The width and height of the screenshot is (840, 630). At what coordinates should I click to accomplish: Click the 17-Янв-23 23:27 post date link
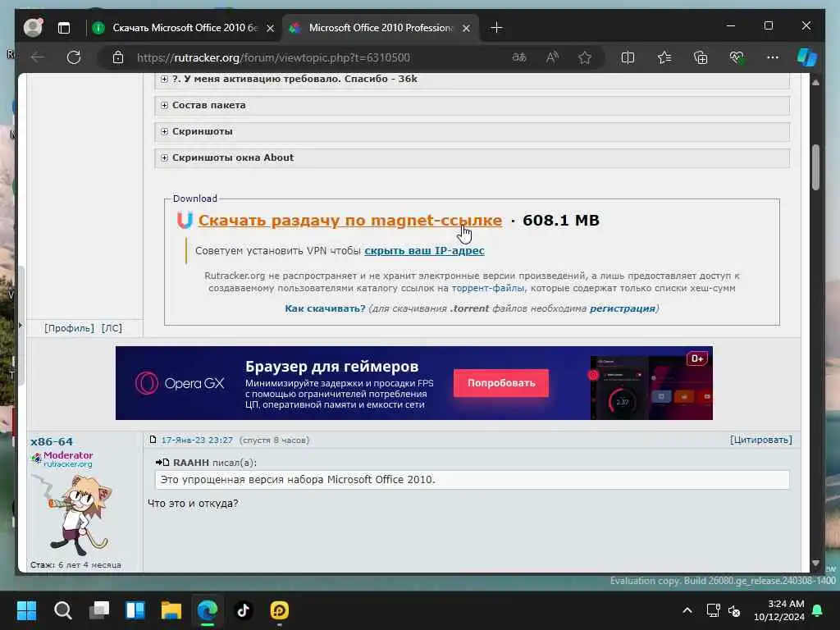pyautogui.click(x=197, y=440)
